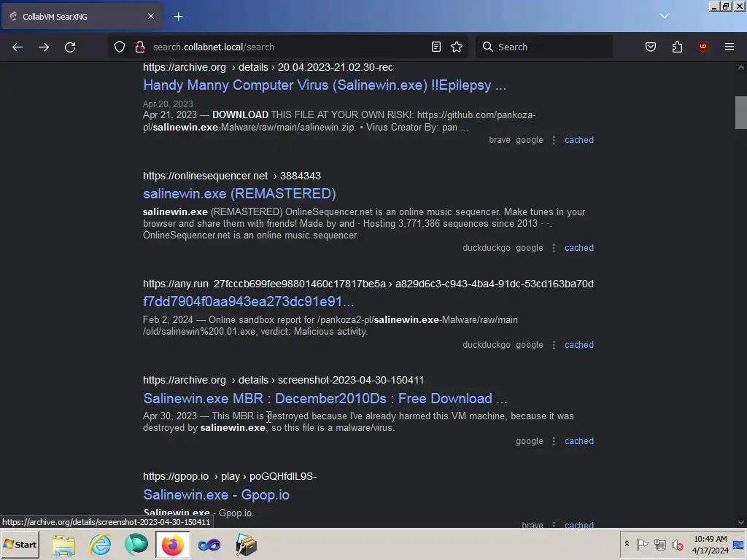Image resolution: width=747 pixels, height=560 pixels.
Task: Click gpop.io play URL text
Action: click(230, 477)
